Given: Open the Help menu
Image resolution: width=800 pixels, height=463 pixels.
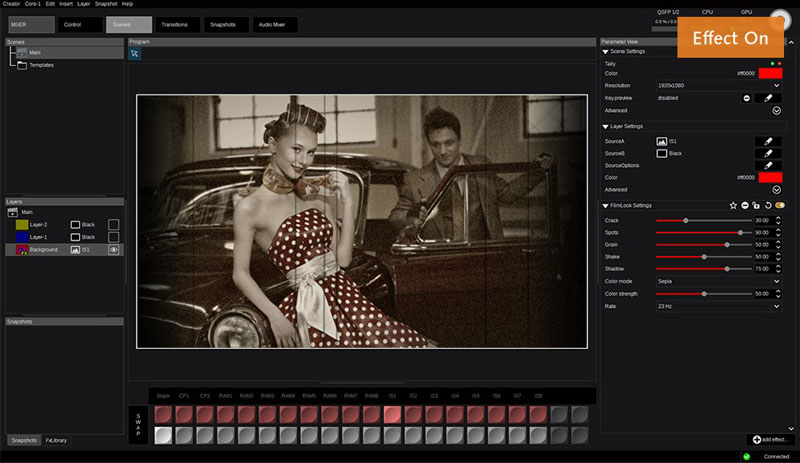Looking at the screenshot, I should click(x=127, y=4).
